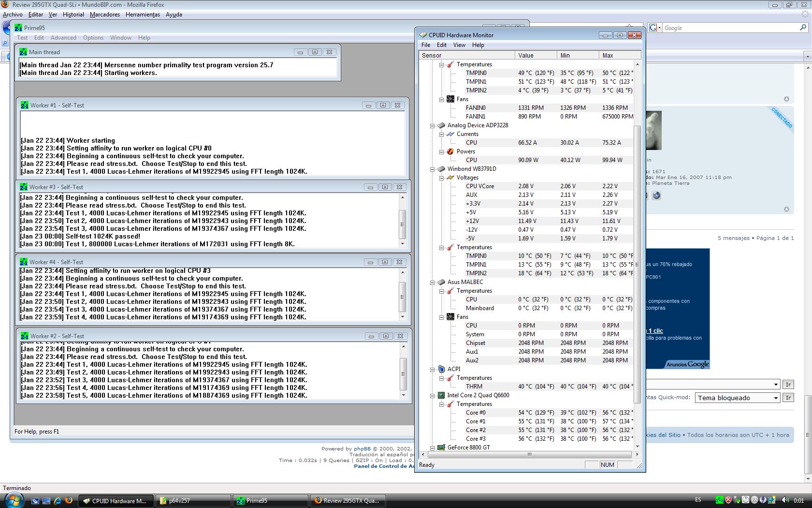Click the Analog Device ADP3228 chip icon
Image resolution: width=812 pixels, height=508 pixels.
point(441,125)
